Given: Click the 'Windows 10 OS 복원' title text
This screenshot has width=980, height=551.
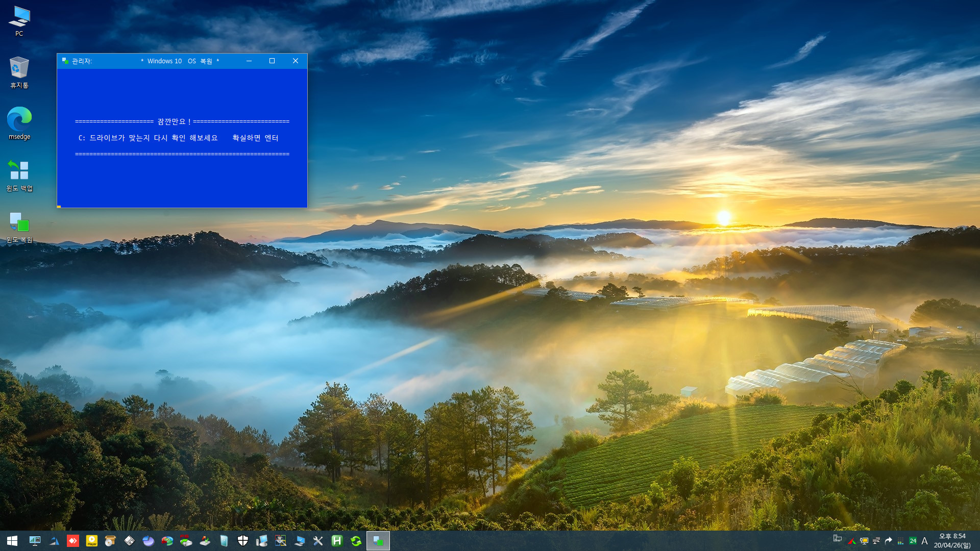Looking at the screenshot, I should point(180,61).
